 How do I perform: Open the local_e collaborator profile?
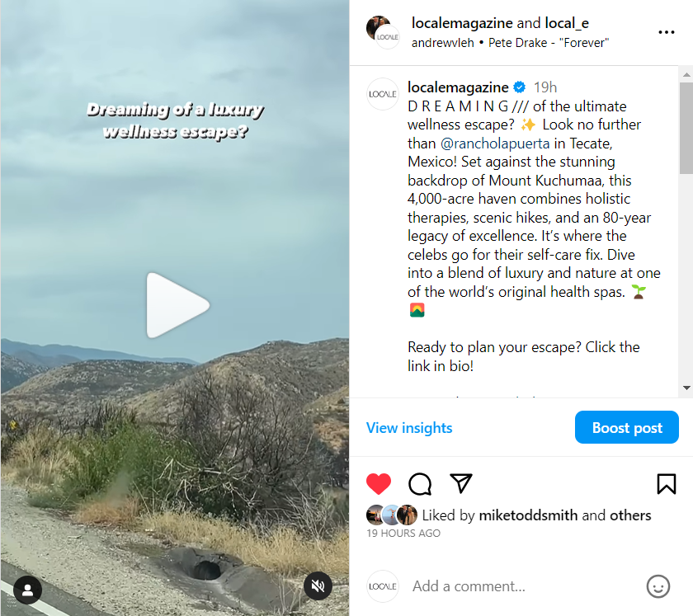[567, 23]
